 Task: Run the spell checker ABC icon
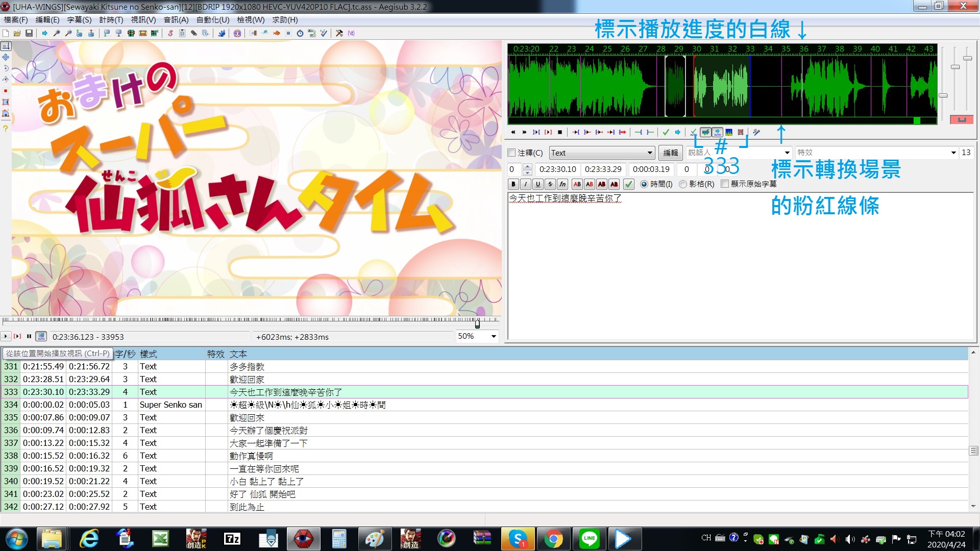(324, 33)
